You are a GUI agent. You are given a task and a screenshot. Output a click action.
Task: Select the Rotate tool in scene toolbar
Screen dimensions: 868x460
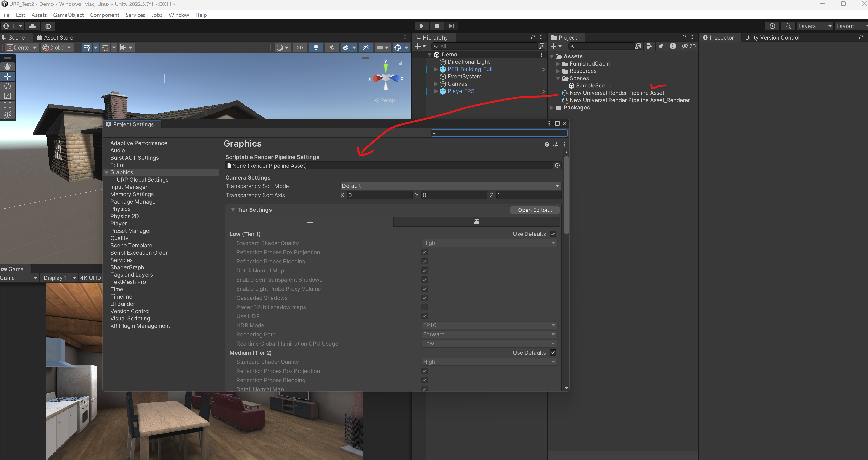[x=7, y=86]
